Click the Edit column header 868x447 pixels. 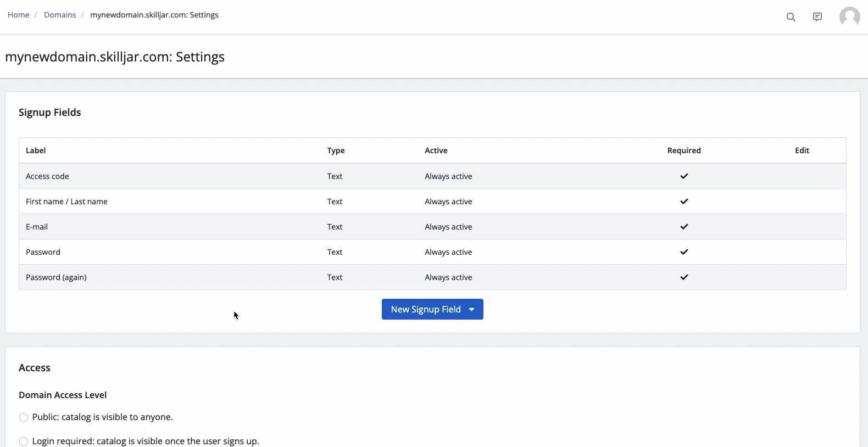click(802, 150)
